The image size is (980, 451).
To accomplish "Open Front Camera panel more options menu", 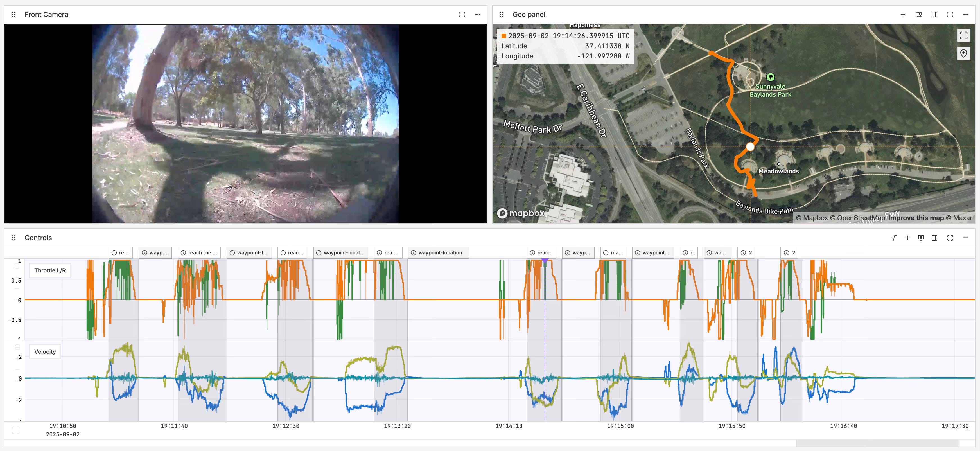I will [x=478, y=14].
